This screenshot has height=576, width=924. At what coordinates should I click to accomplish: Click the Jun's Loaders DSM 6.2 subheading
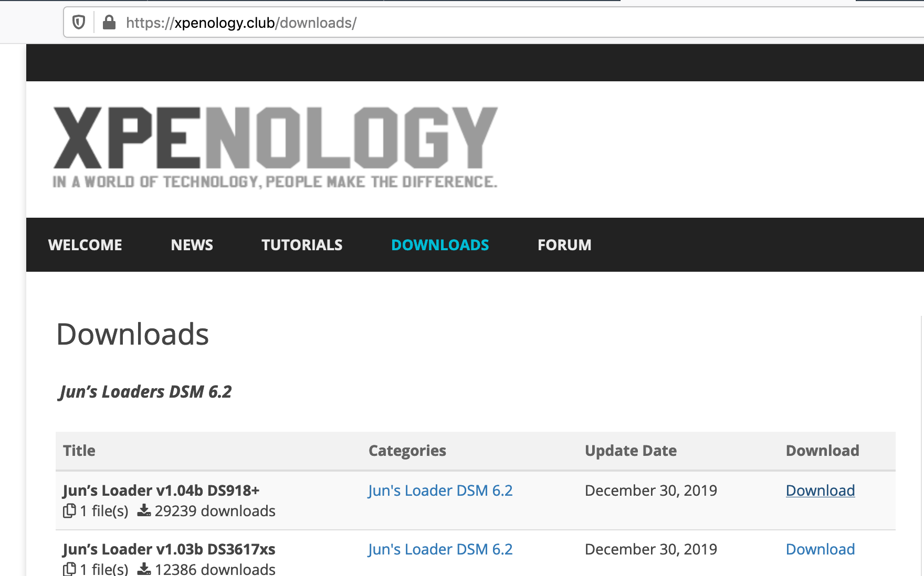coord(145,392)
